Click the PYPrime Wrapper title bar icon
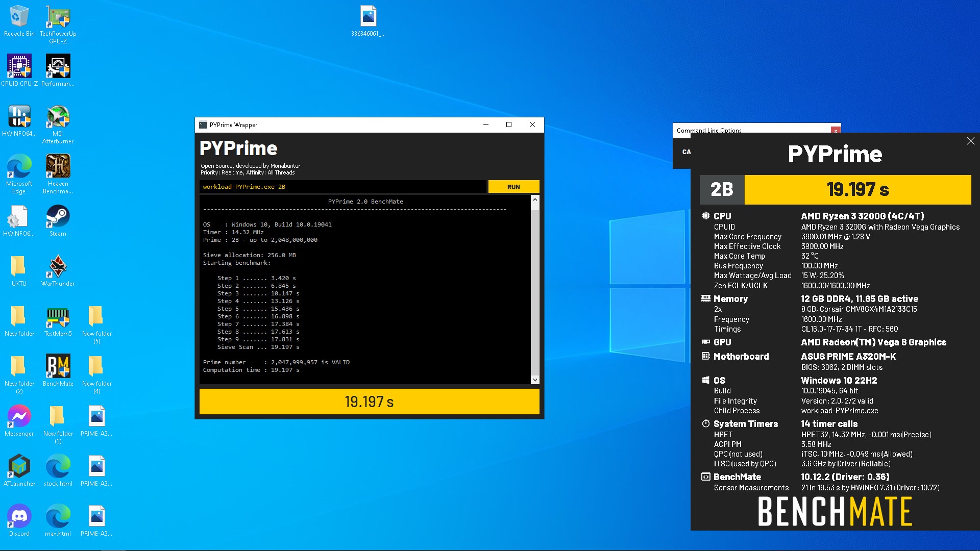This screenshot has height=551, width=980. pos(203,124)
